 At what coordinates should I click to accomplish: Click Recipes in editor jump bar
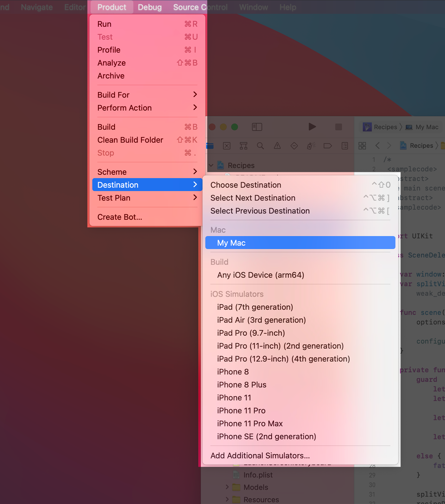pyautogui.click(x=416, y=146)
